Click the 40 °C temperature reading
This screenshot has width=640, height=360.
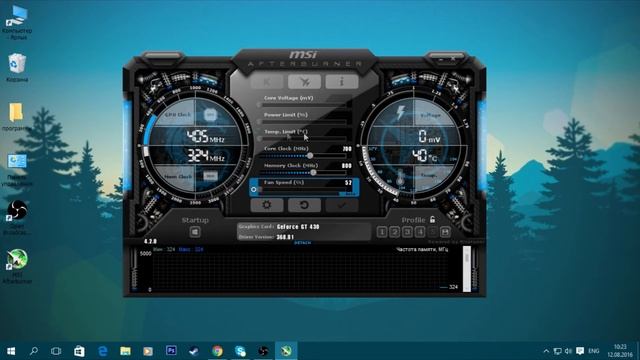pyautogui.click(x=424, y=156)
